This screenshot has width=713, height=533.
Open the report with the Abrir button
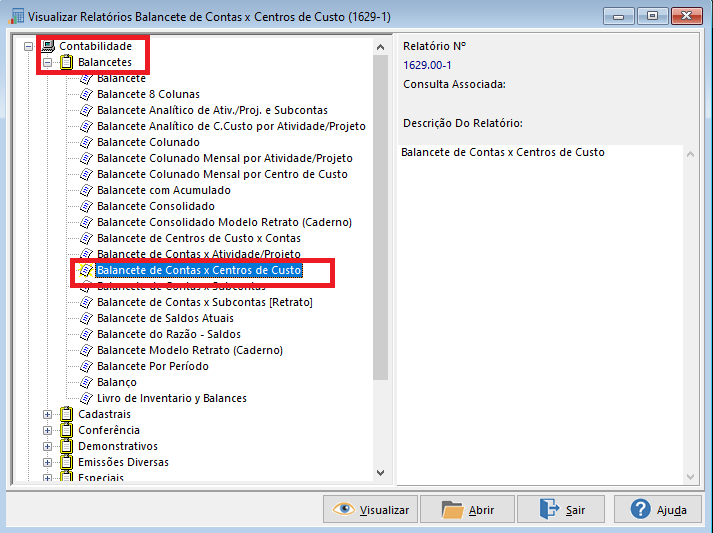tap(467, 509)
